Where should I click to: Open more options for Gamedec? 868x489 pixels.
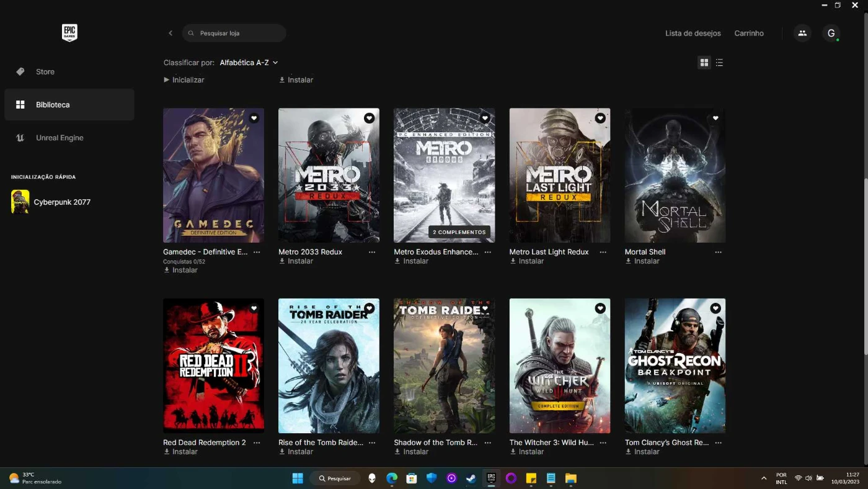pos(257,252)
